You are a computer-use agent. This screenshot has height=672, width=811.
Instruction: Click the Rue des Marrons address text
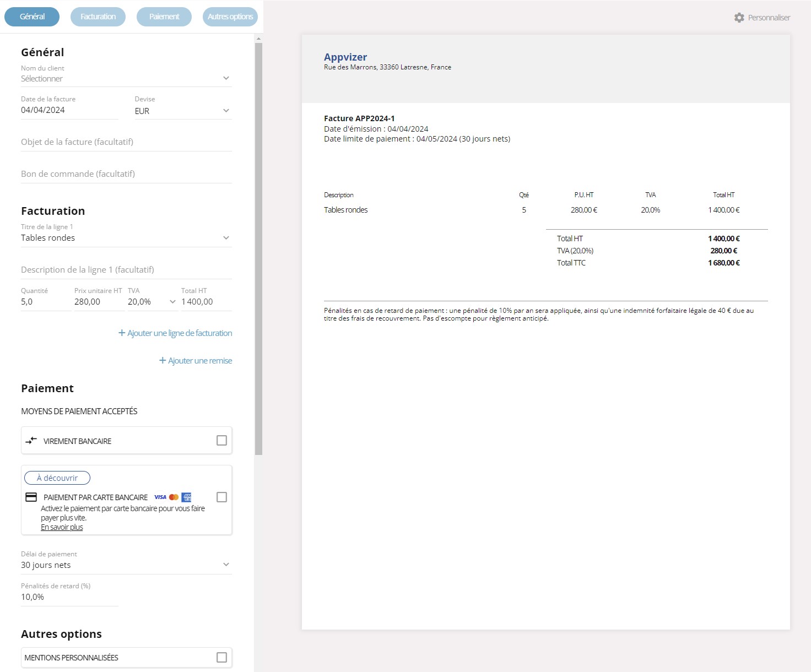pyautogui.click(x=387, y=67)
